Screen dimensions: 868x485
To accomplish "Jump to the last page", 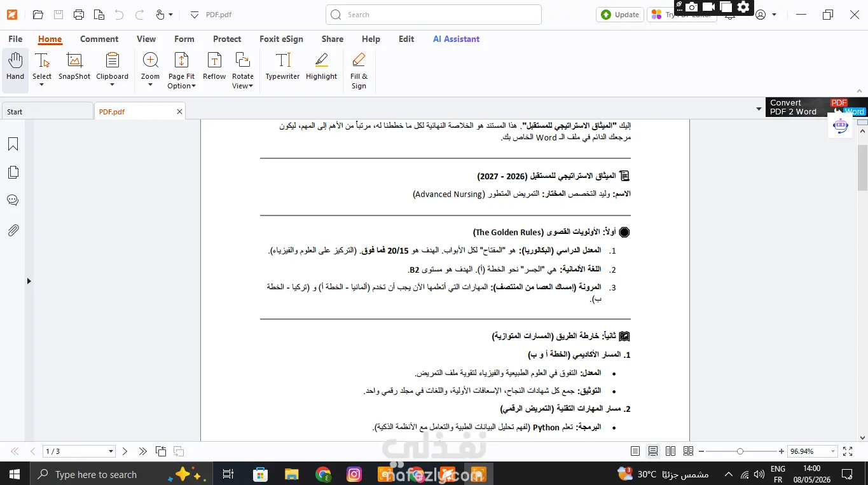I will pyautogui.click(x=143, y=451).
